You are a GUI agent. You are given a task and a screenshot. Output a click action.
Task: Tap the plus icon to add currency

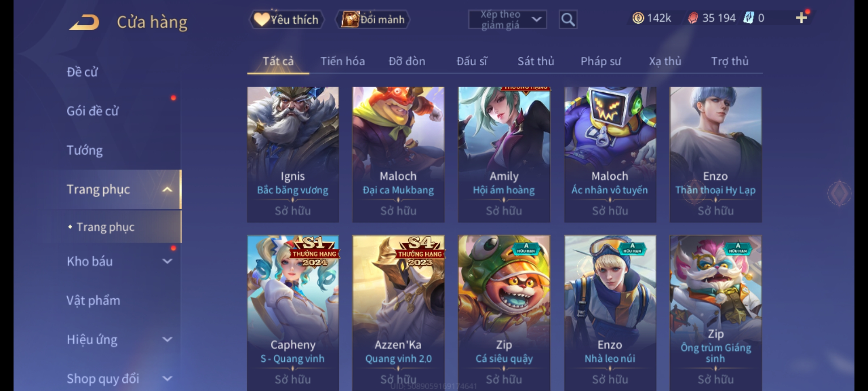tap(801, 18)
